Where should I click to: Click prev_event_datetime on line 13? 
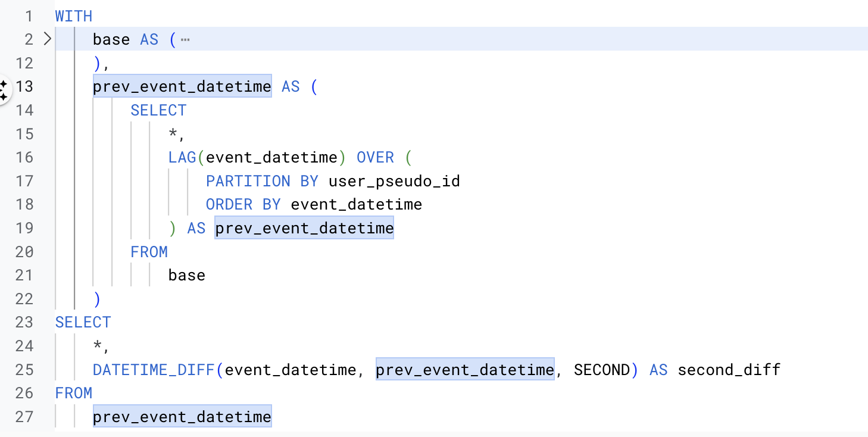point(182,86)
